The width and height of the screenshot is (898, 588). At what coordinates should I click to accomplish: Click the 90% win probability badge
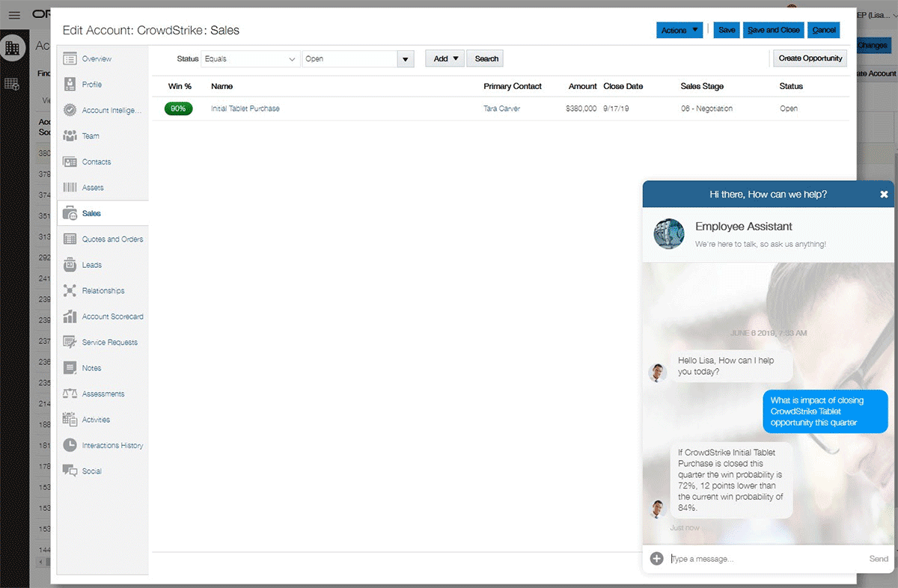point(178,108)
